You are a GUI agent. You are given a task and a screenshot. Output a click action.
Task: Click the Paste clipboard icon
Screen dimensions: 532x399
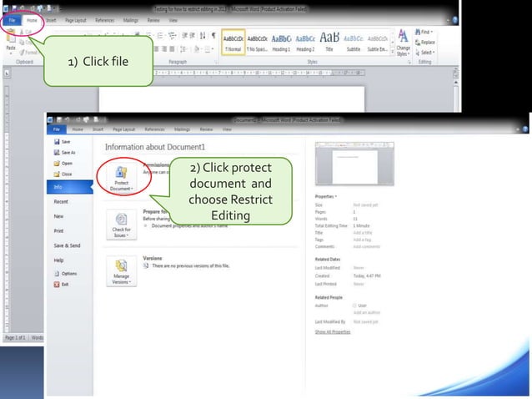tap(11, 37)
